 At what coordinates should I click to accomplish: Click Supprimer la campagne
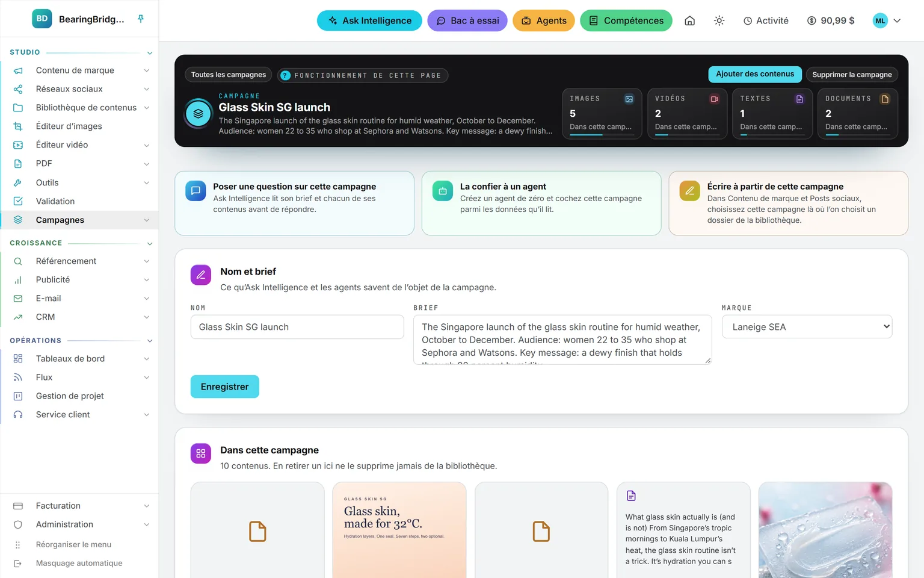(852, 75)
